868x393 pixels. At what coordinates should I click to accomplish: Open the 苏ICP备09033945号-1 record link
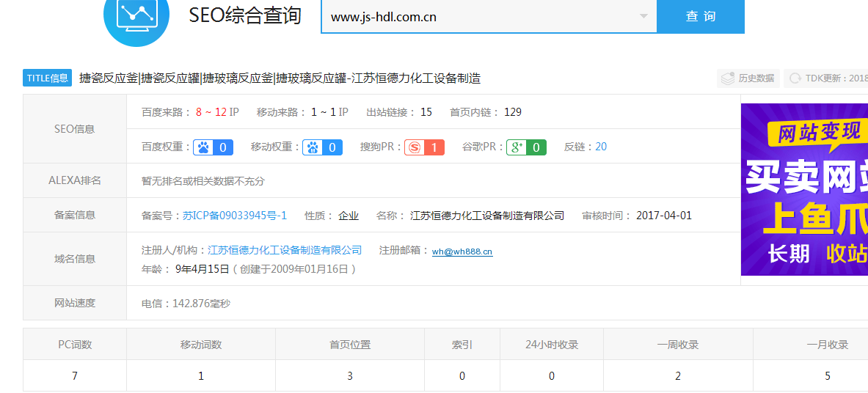[x=235, y=216]
